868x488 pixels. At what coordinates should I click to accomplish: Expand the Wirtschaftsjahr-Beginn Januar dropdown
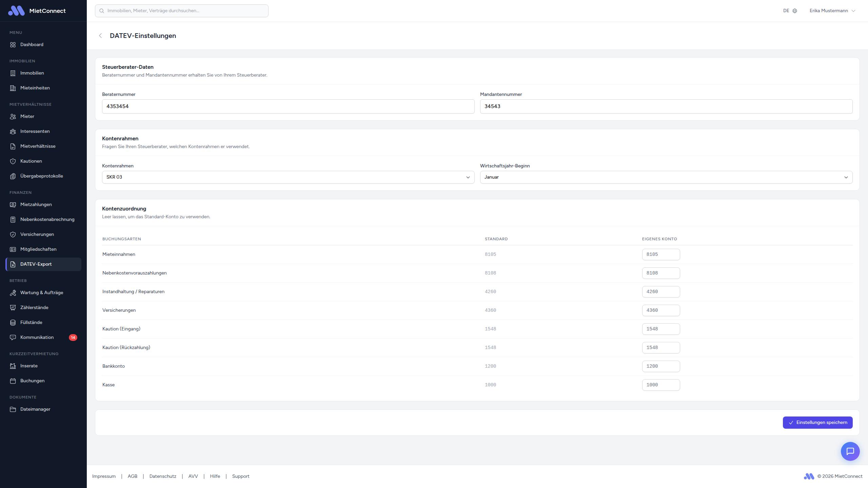[x=666, y=177]
